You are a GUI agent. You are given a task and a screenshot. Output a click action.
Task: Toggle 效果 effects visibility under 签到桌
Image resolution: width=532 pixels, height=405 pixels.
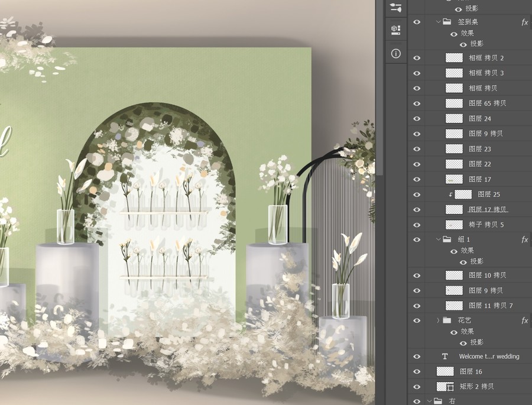pyautogui.click(x=453, y=34)
